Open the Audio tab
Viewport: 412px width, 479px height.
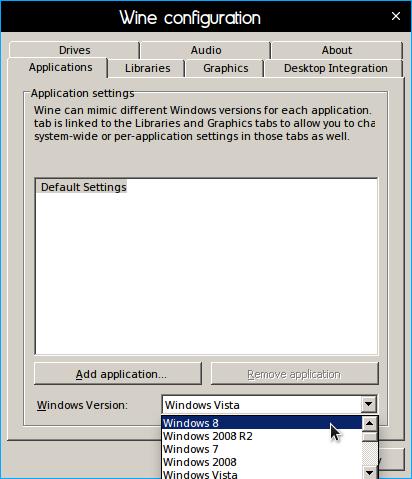(x=206, y=50)
